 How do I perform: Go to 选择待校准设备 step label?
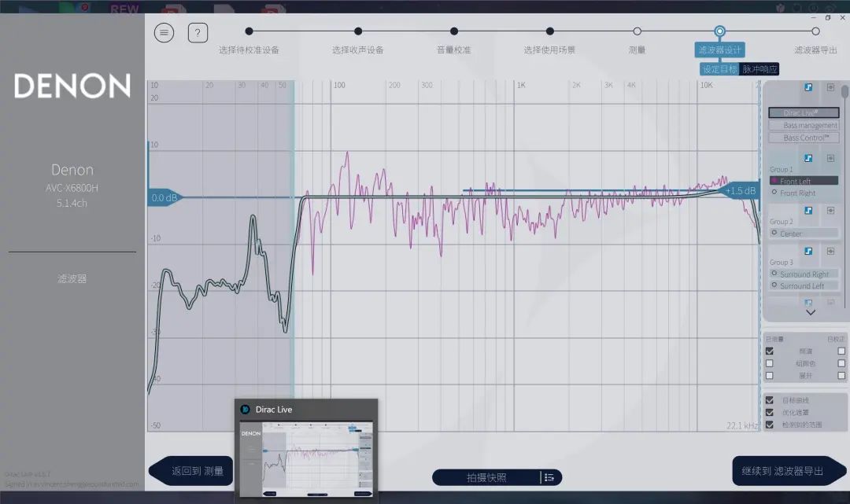point(249,50)
